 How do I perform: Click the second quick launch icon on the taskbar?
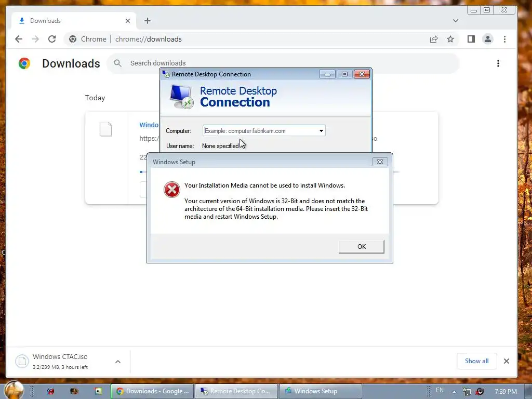click(74, 391)
